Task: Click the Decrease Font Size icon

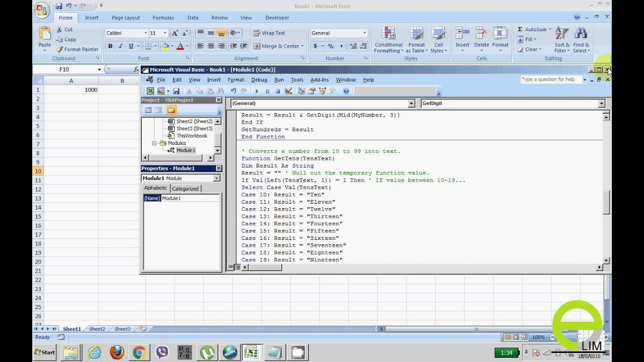Action: [x=185, y=33]
